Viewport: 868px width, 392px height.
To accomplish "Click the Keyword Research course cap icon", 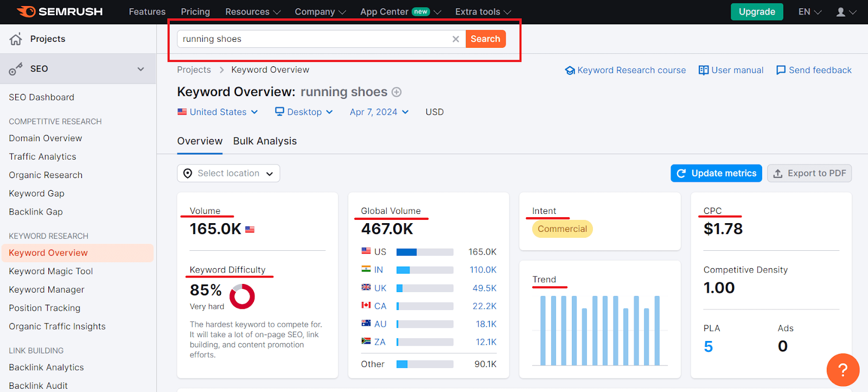I will pos(570,71).
